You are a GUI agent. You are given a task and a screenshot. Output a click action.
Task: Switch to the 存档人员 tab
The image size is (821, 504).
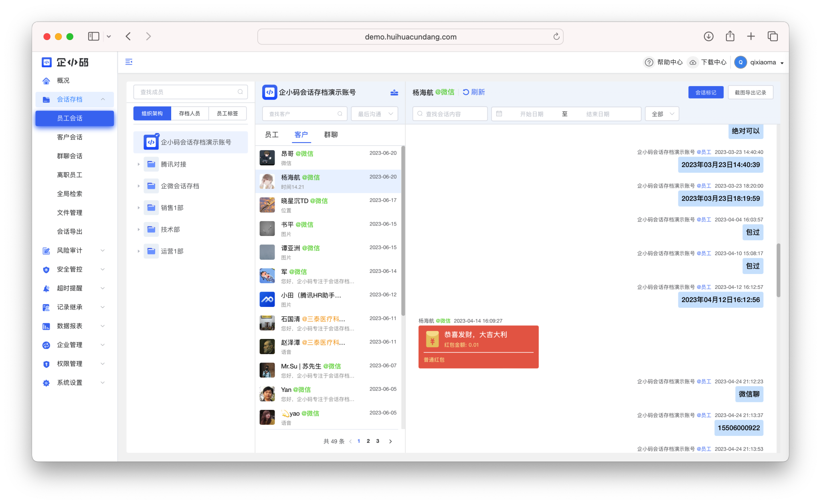pyautogui.click(x=190, y=113)
